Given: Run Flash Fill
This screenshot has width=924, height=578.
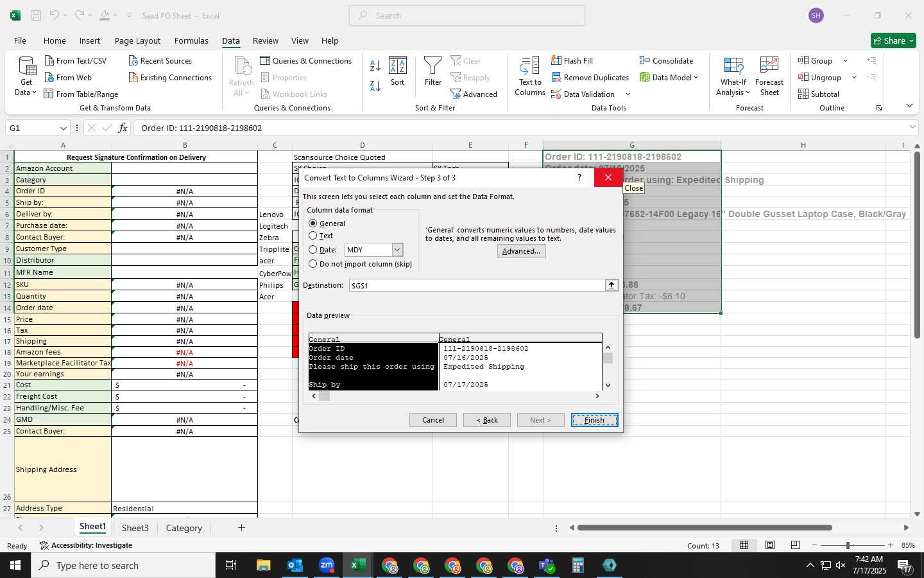Looking at the screenshot, I should pyautogui.click(x=572, y=60).
